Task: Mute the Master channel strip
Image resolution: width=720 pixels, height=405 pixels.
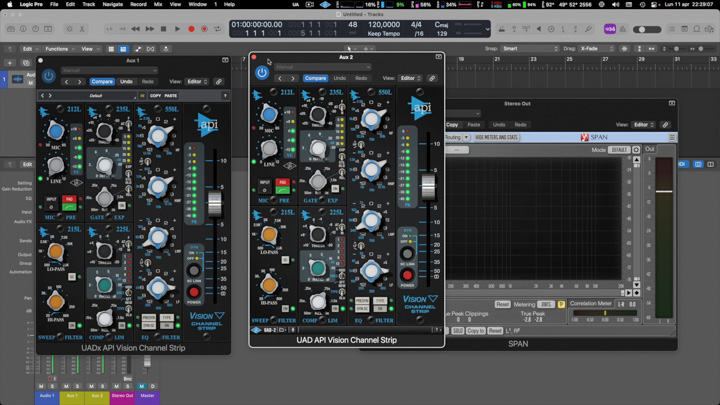Action: 141,386
